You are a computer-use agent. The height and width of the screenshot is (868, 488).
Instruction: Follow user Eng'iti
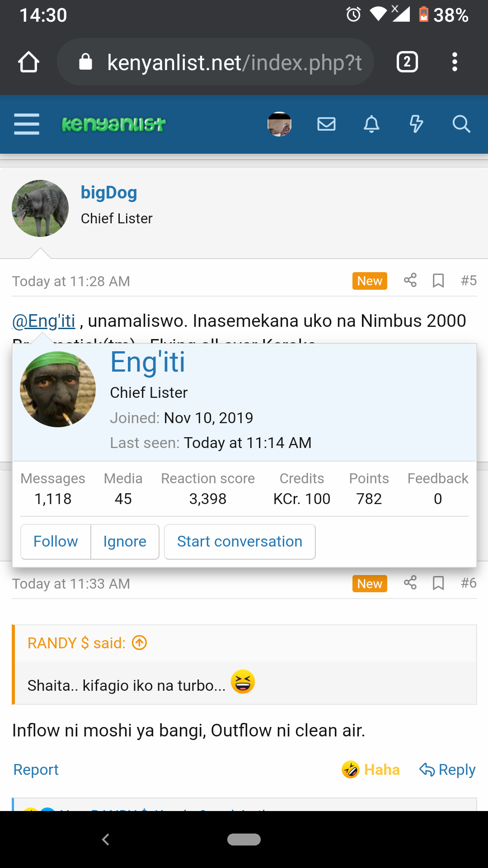point(56,542)
